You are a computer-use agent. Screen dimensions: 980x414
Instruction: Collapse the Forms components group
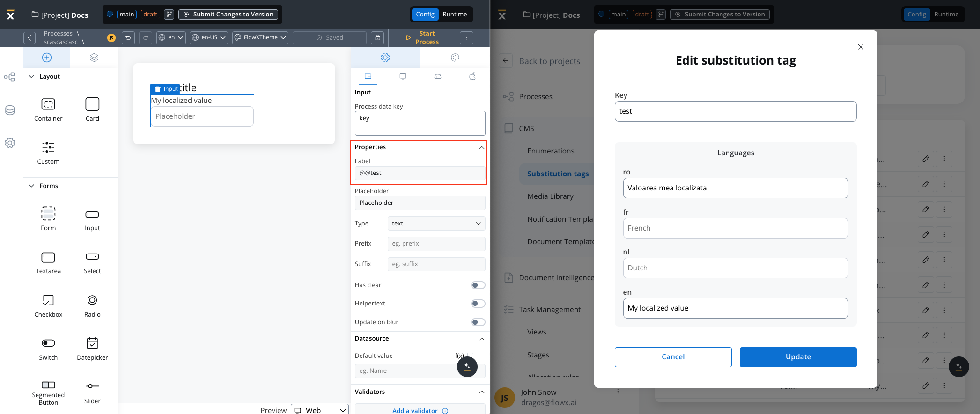(31, 186)
